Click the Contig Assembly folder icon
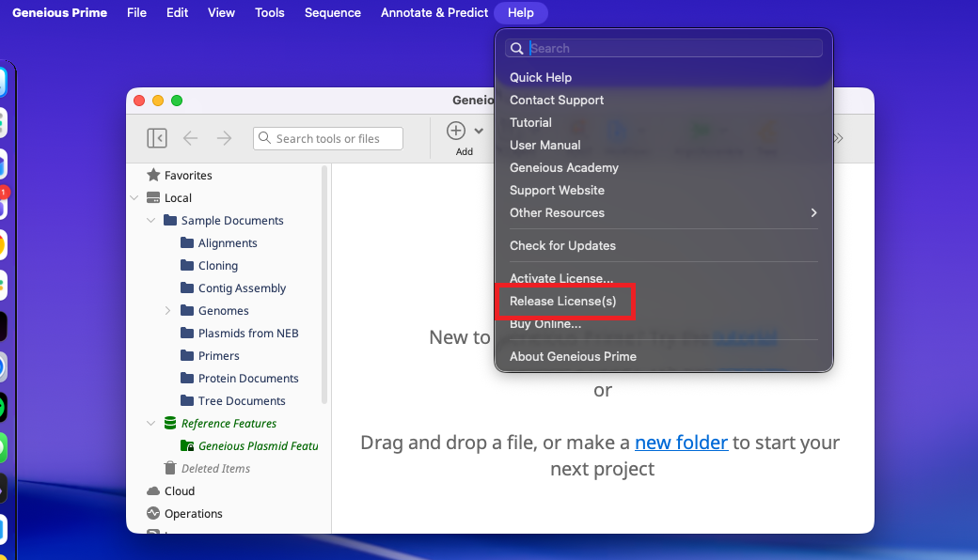This screenshot has height=560, width=978. (187, 288)
